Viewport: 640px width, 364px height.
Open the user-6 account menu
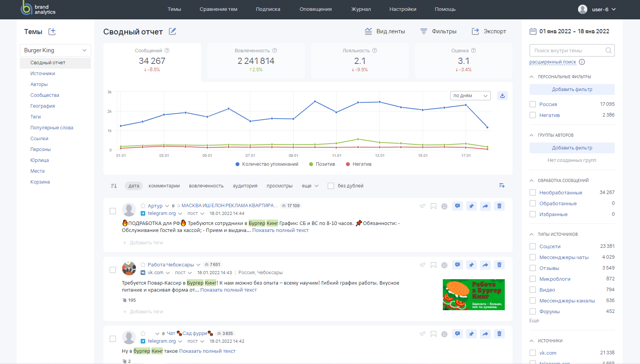597,9
